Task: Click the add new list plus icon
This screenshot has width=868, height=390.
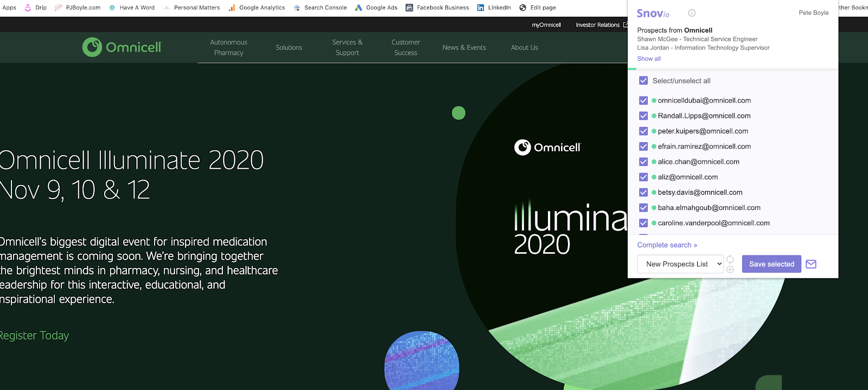Action: (730, 270)
